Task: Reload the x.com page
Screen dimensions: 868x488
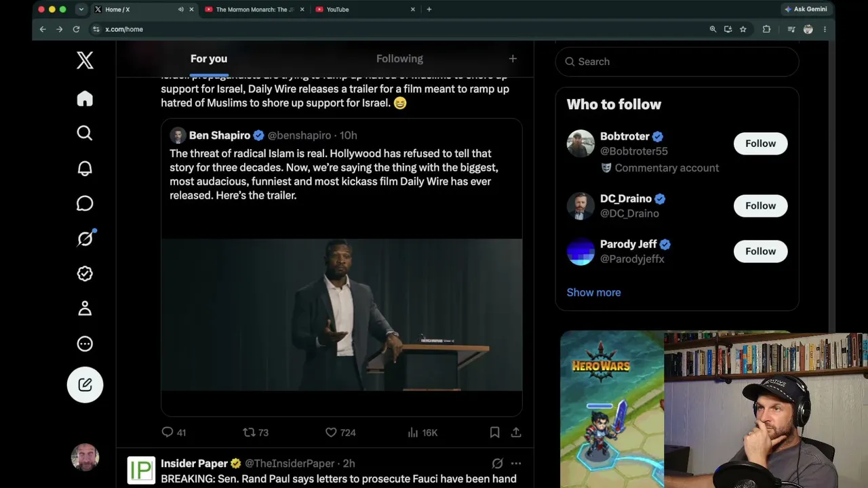Action: click(x=76, y=29)
